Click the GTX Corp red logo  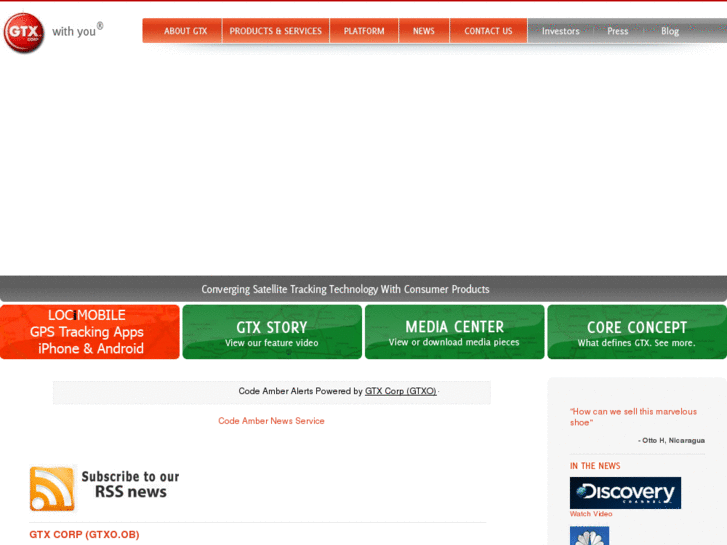point(24,32)
